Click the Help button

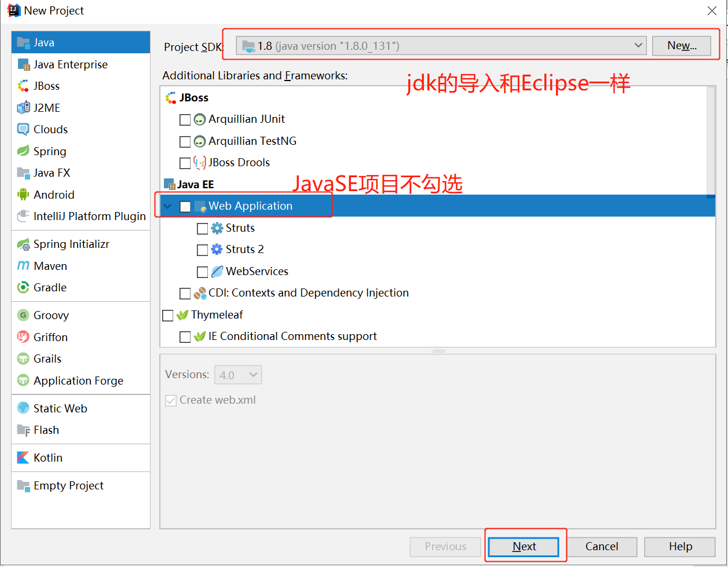coord(680,546)
